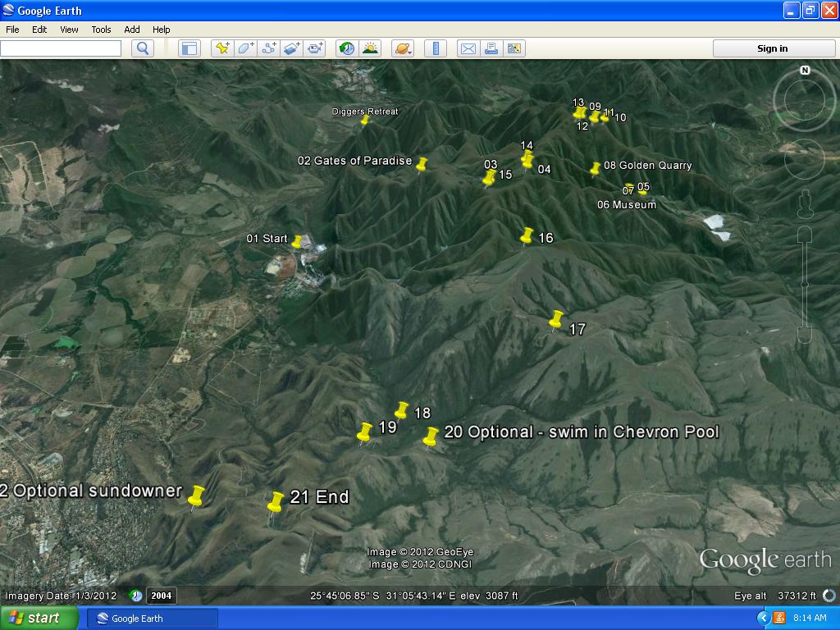
Task: Click the Record a Tour icon
Action: 316,48
